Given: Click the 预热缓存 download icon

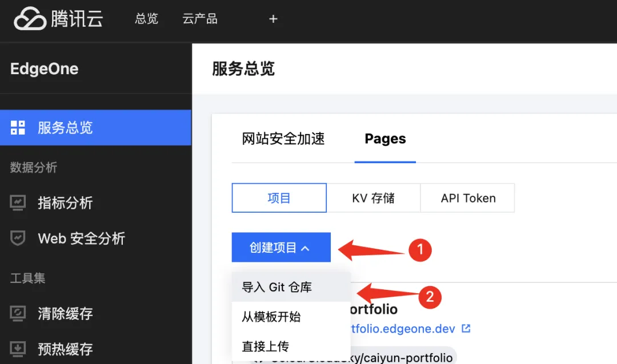Looking at the screenshot, I should tap(18, 349).
